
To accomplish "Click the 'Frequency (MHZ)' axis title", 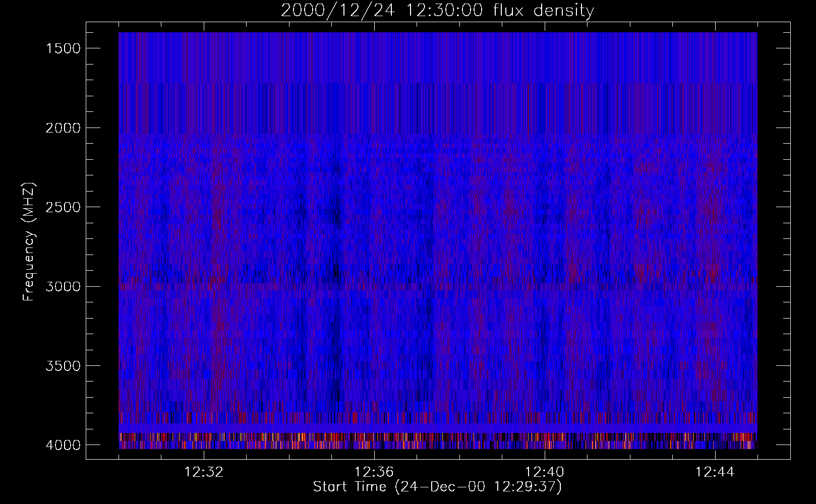I will 29,241.
